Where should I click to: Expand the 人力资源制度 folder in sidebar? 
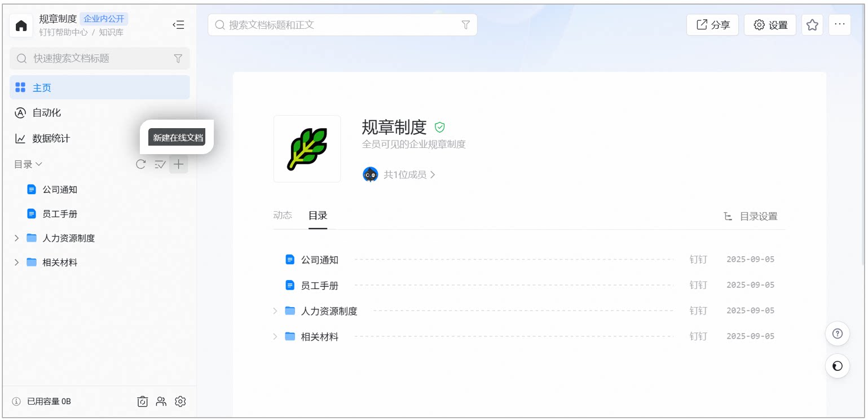16,238
